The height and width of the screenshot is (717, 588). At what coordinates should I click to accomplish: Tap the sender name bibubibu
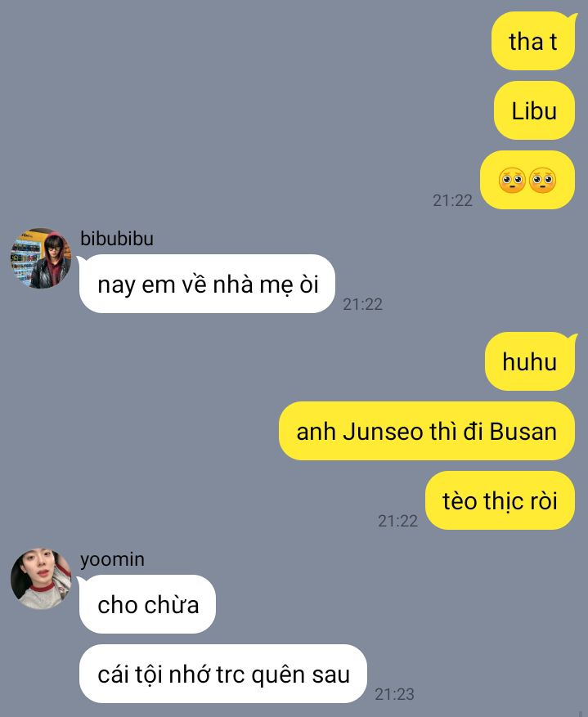[x=117, y=239]
